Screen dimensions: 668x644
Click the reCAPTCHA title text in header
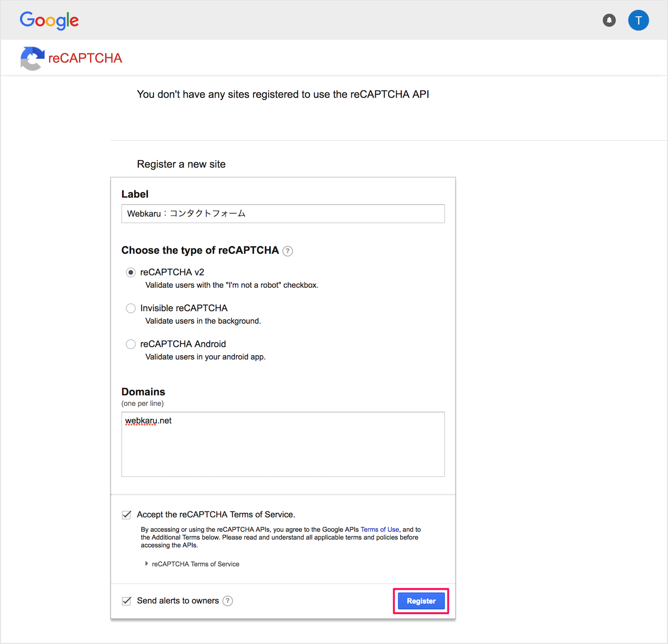point(85,58)
